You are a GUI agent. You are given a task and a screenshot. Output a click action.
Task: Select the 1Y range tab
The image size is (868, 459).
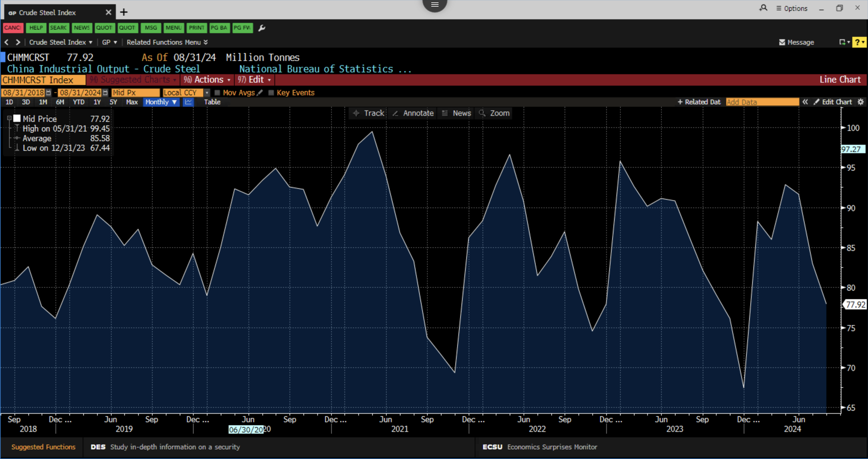point(97,102)
